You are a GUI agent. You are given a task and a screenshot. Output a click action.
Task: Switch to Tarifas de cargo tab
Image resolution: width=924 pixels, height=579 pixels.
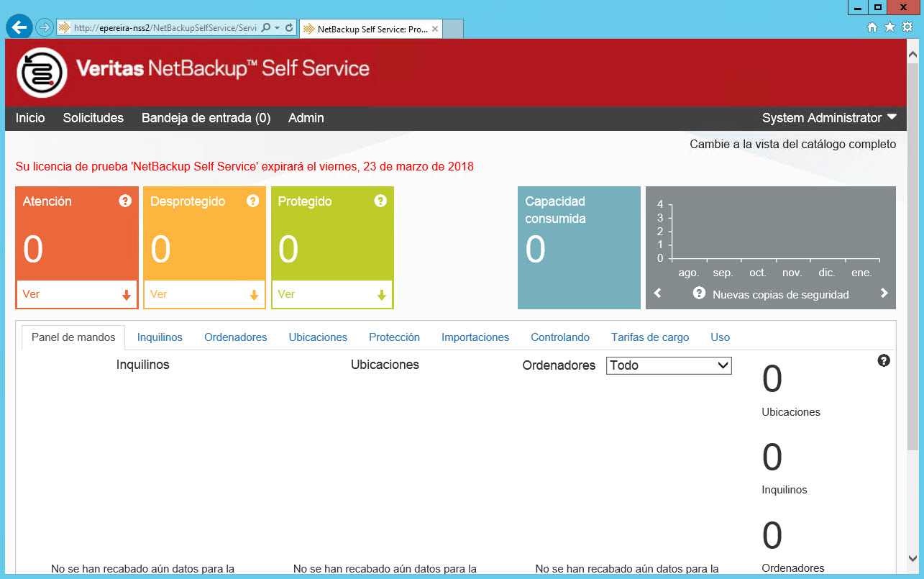point(650,337)
